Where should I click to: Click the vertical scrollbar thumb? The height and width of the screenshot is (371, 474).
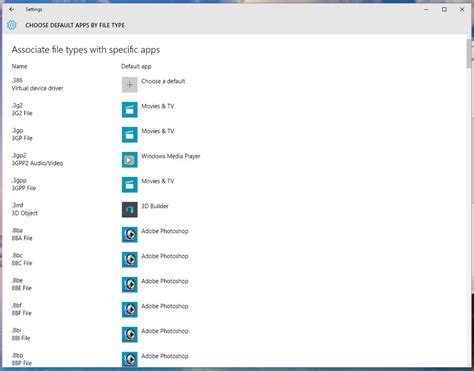469,53
